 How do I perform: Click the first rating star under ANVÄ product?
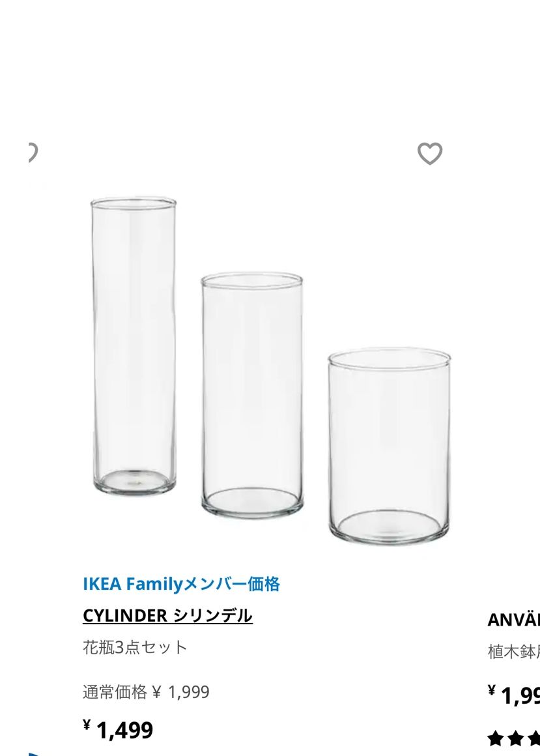[496, 738]
